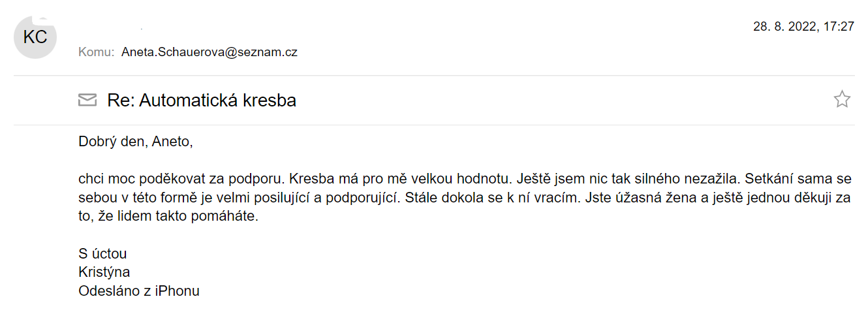
Task: Click the subject "Re: Automatická kresba"
Action: pos(202,100)
